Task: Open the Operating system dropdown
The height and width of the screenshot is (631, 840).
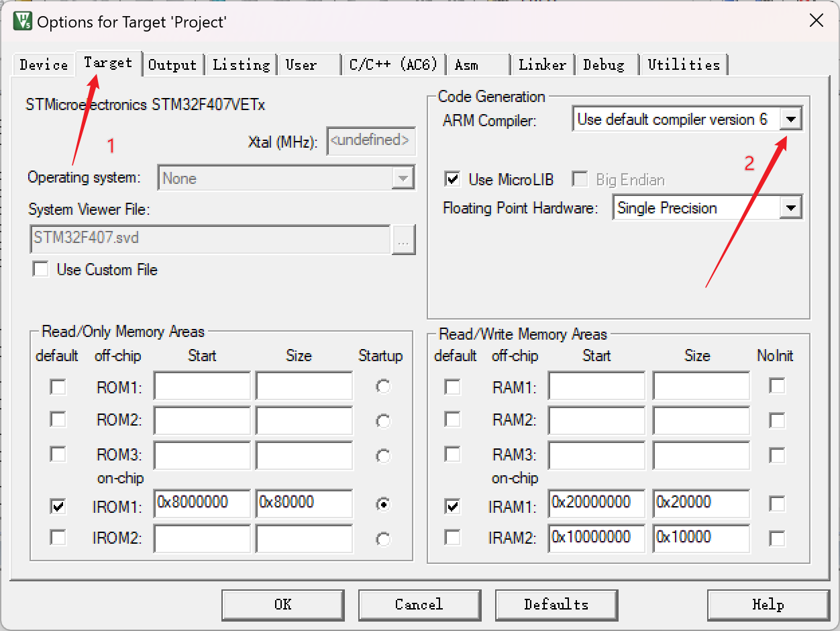Action: 403,179
